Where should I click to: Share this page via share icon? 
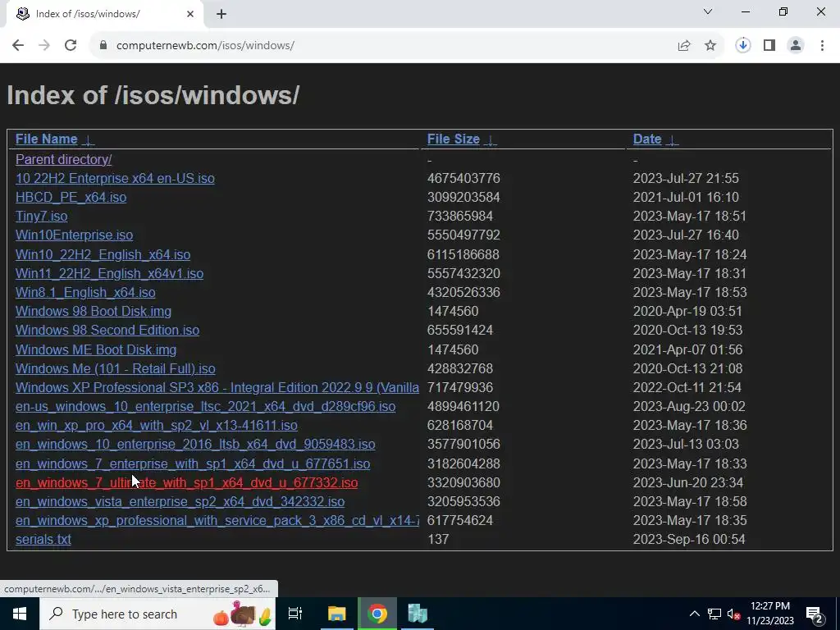pos(684,46)
